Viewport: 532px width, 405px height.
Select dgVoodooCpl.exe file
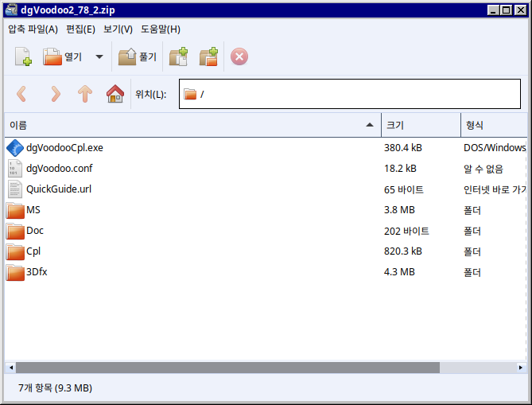(x=266, y=148)
